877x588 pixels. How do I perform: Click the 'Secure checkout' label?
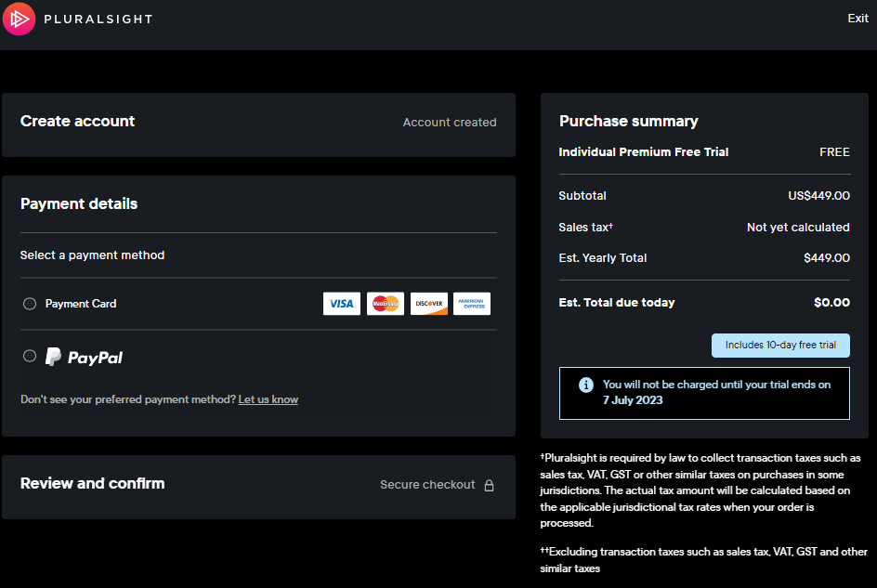[x=427, y=485]
